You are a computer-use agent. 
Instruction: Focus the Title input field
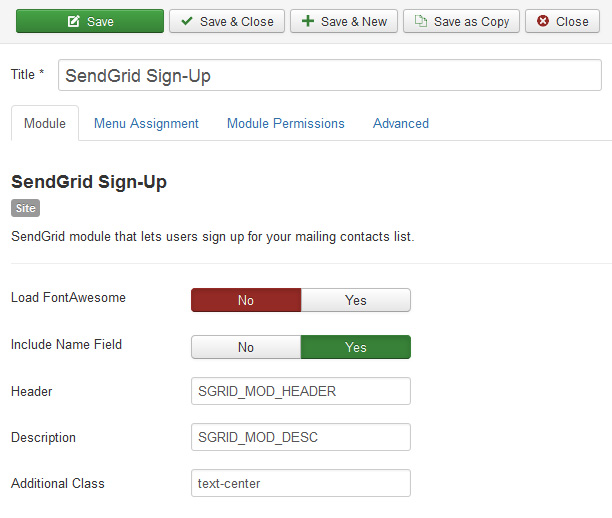pyautogui.click(x=330, y=75)
